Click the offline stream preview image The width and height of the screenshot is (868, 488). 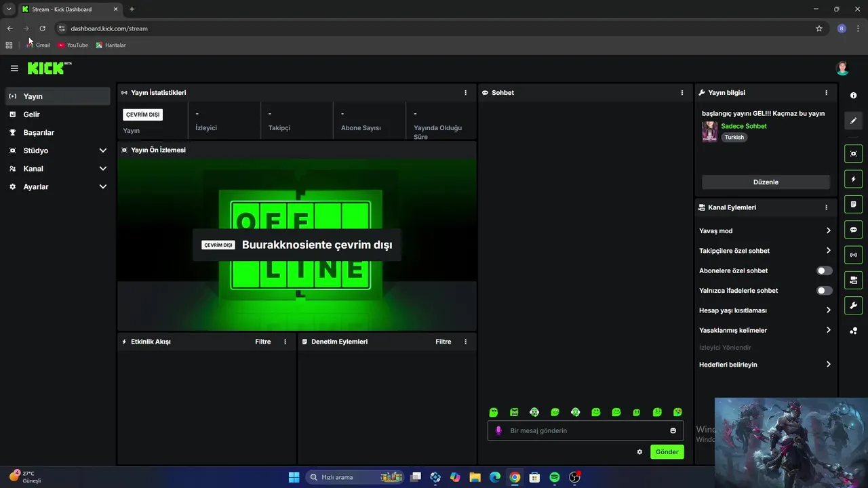tap(297, 244)
